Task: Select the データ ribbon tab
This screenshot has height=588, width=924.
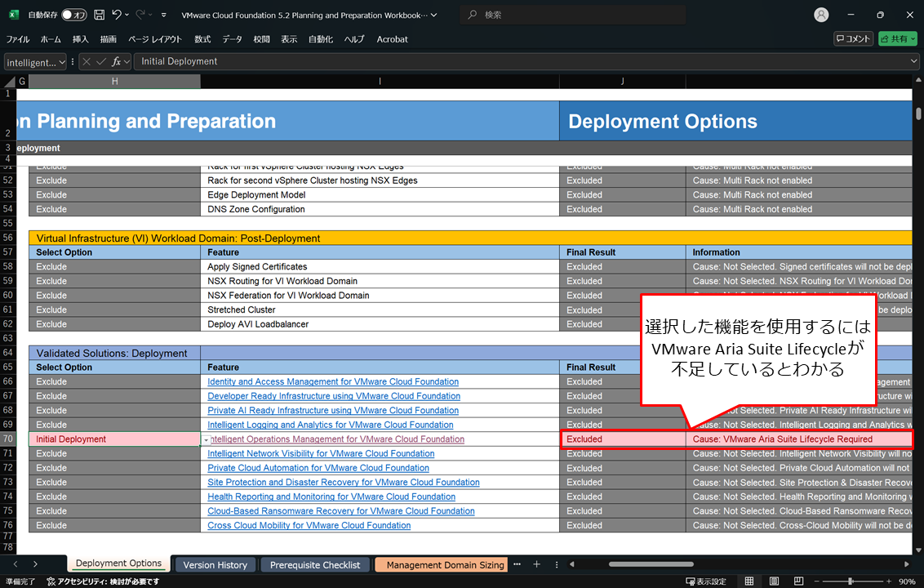Action: 232,39
